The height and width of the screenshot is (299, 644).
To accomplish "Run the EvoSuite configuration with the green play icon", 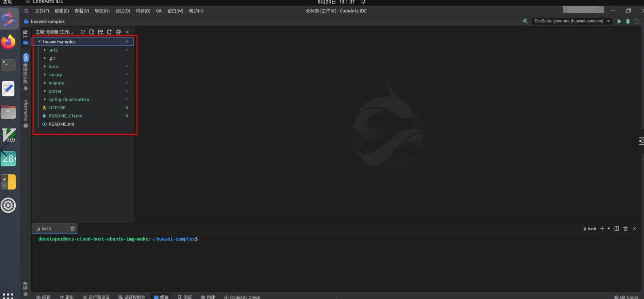I will 619,21.
